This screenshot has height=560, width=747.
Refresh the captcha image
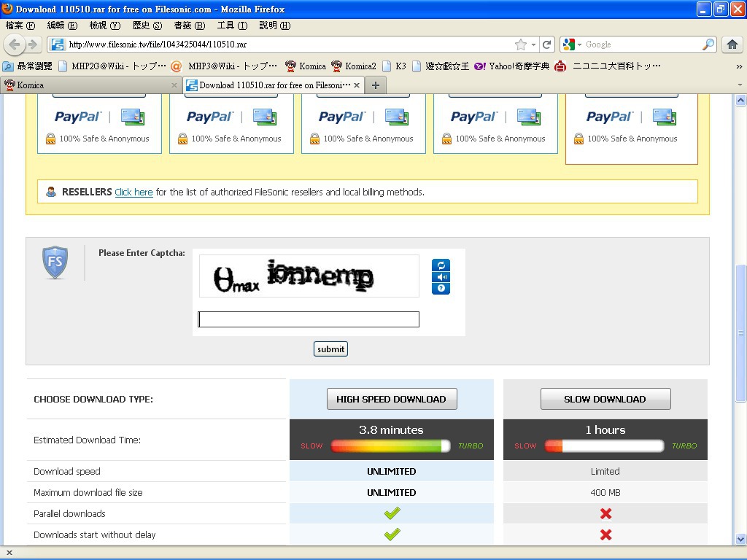click(441, 265)
